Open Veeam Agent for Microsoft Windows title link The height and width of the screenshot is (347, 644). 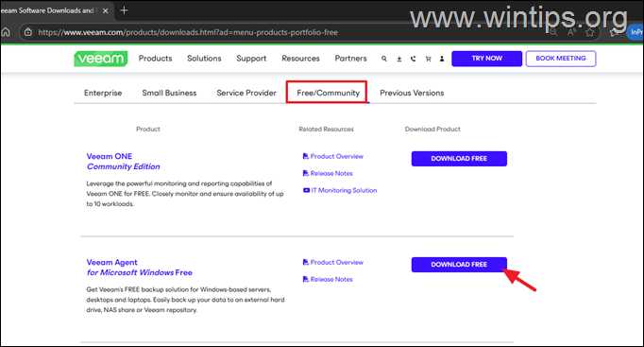(x=139, y=268)
